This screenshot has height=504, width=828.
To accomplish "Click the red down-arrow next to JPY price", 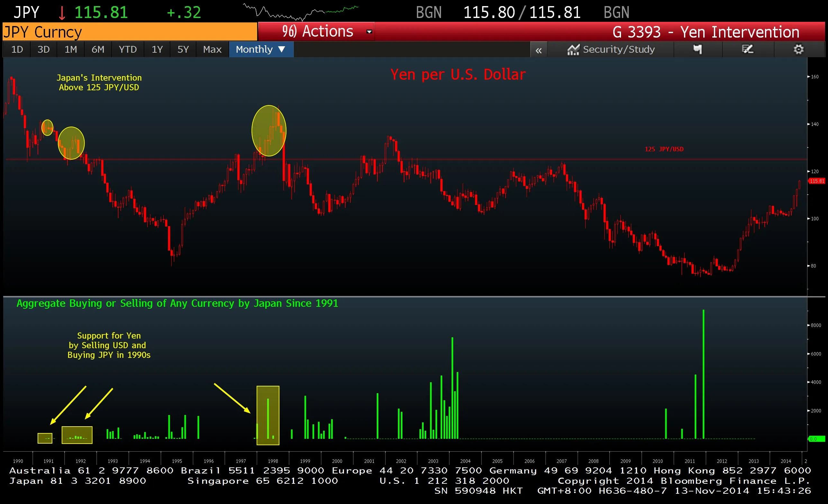I will click(62, 13).
